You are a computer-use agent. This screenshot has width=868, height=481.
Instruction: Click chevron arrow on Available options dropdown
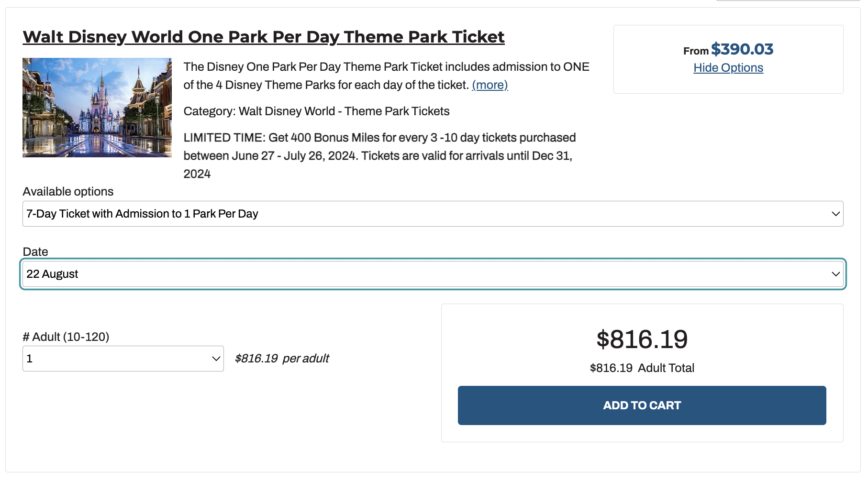835,214
